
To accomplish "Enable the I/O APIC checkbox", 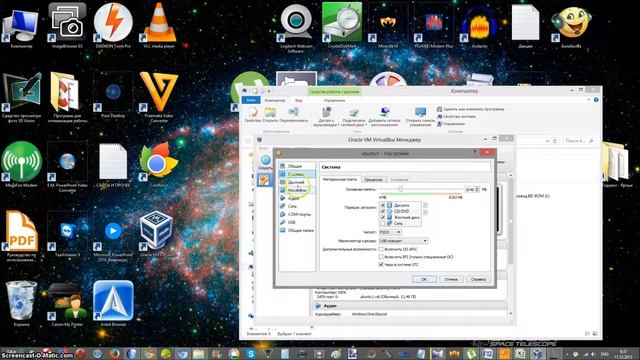I will pos(381,249).
